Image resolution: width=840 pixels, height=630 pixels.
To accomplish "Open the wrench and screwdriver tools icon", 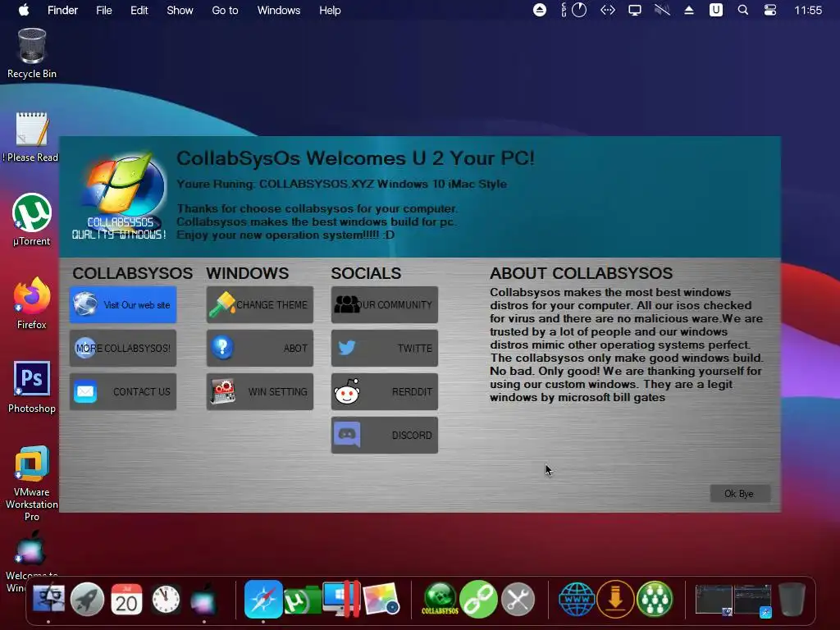I will pos(518,599).
